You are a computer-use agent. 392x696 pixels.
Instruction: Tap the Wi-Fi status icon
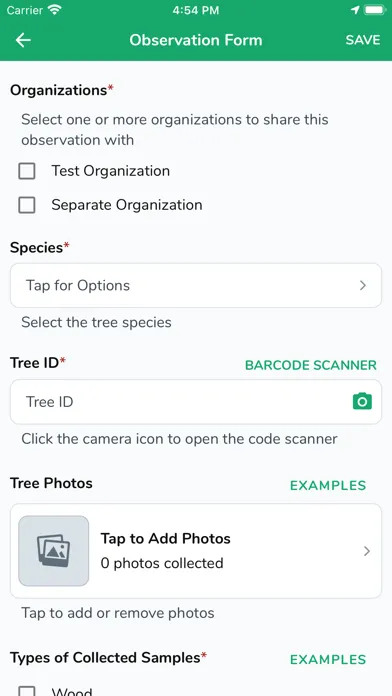[55, 10]
